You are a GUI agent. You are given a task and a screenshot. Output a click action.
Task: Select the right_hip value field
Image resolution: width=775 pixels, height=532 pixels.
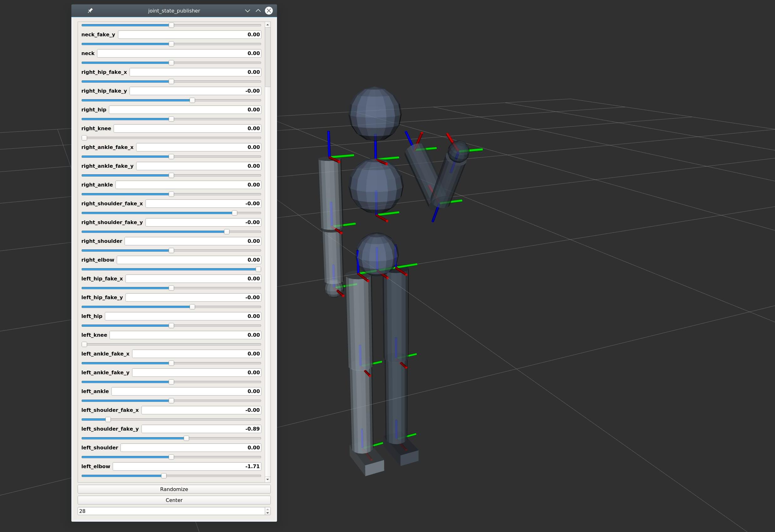tap(184, 109)
